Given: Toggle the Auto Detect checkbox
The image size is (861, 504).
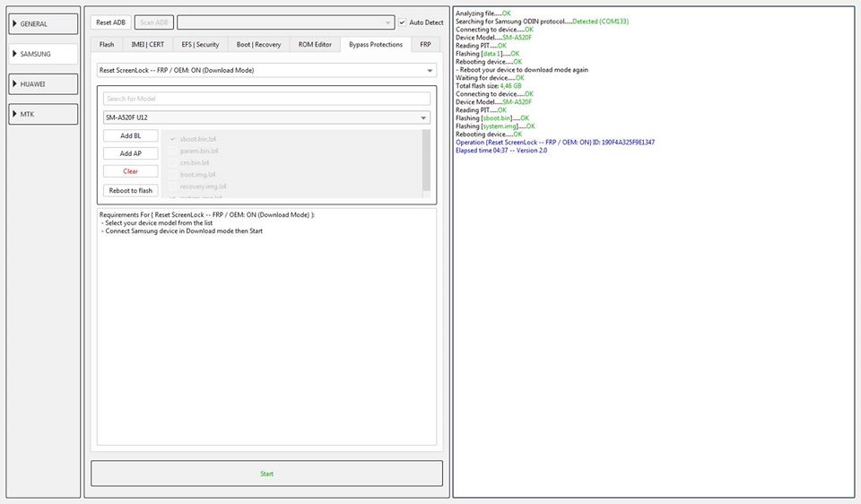Looking at the screenshot, I should pyautogui.click(x=402, y=22).
